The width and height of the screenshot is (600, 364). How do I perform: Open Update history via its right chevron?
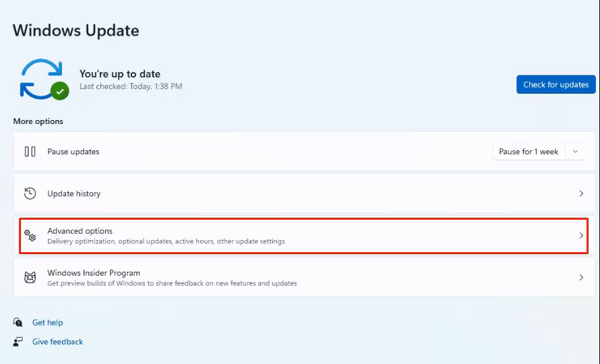pyautogui.click(x=581, y=193)
